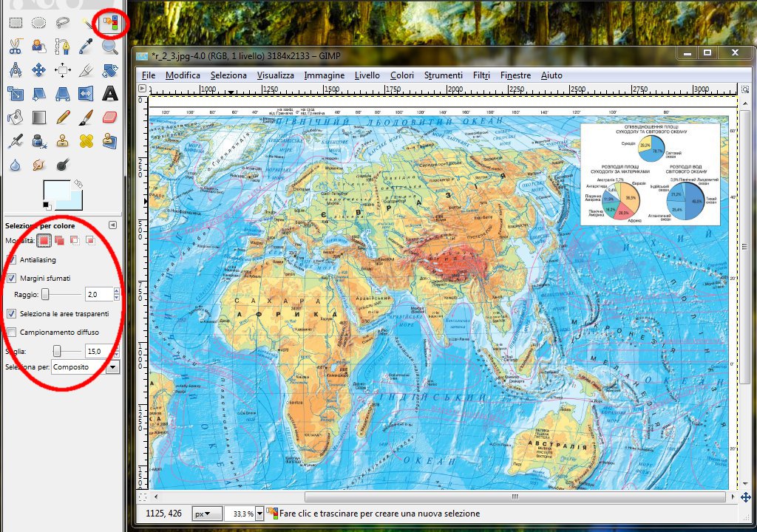Select the Eraser tool
The image size is (757, 532).
110,117
